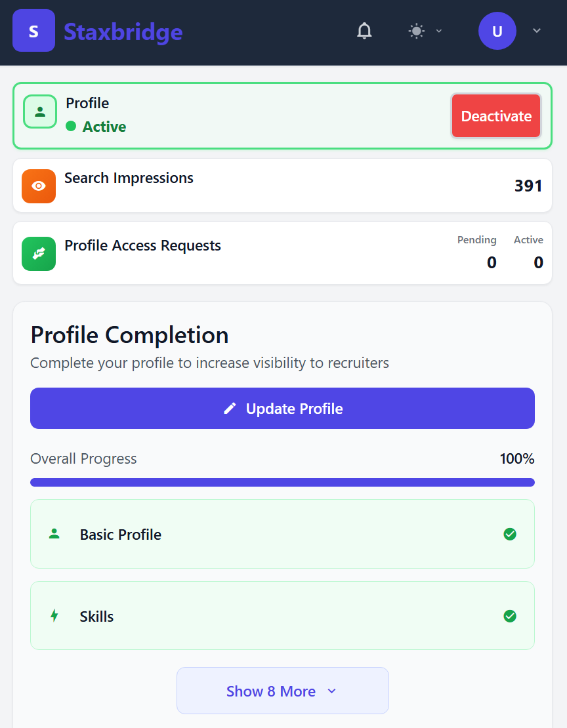Click the sun theme icon

(416, 30)
